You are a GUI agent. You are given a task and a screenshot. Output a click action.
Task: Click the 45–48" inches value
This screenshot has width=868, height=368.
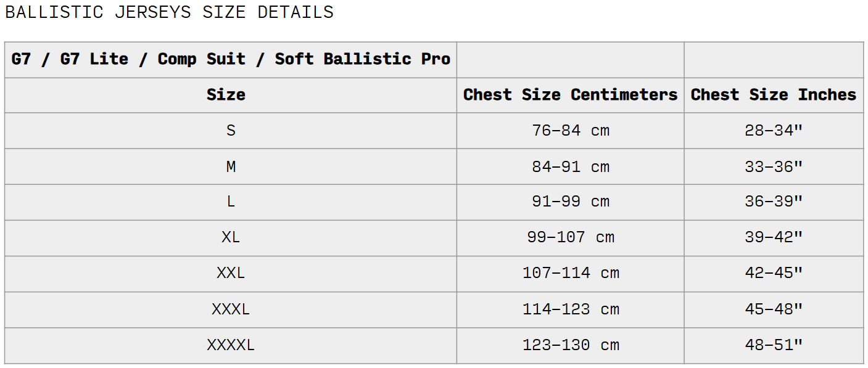click(774, 309)
